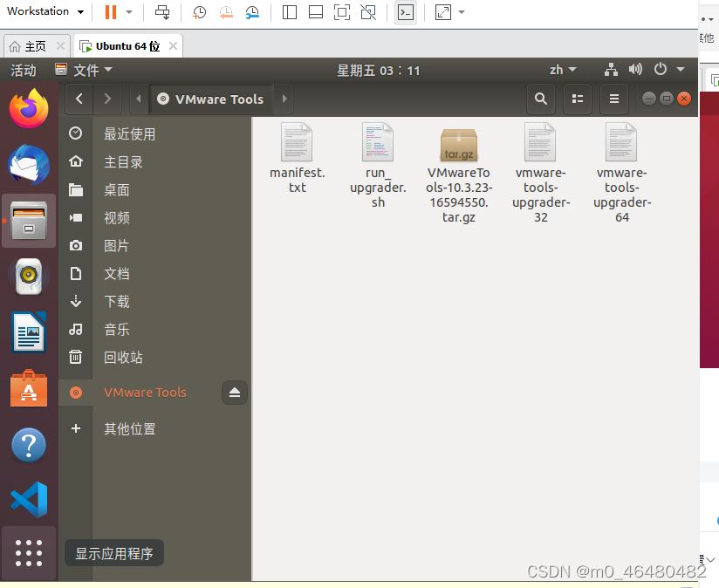Click the volume speaker icon
Screen dimensions: 719x588
click(635, 69)
